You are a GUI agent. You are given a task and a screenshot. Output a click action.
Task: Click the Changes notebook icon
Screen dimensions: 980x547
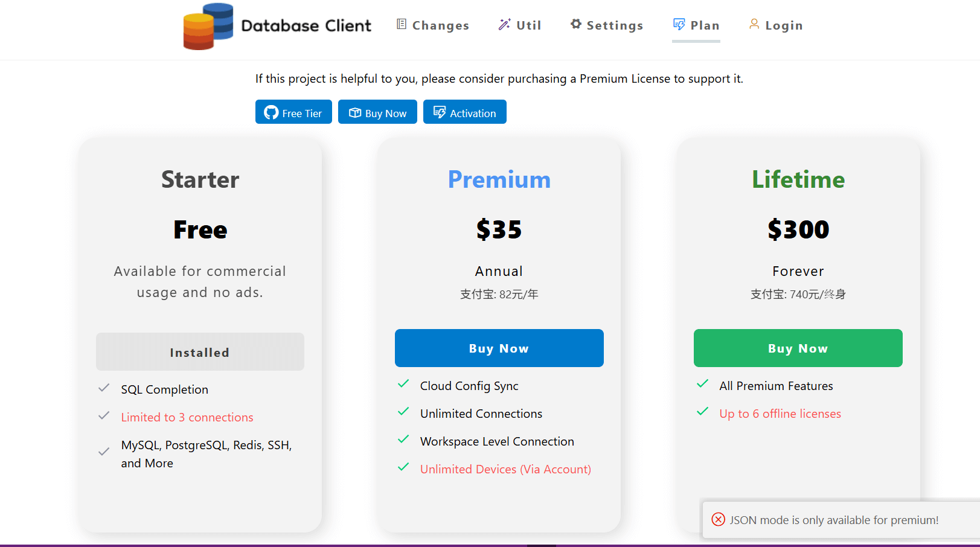tap(402, 24)
